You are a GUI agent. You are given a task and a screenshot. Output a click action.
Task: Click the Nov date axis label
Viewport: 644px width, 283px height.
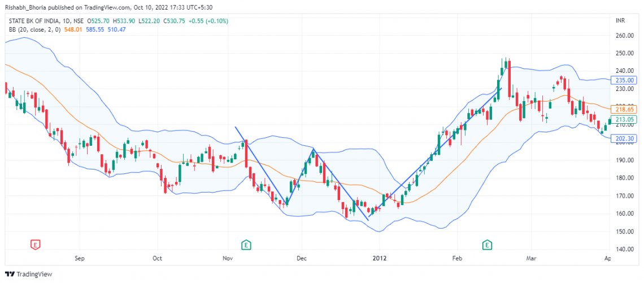click(228, 258)
